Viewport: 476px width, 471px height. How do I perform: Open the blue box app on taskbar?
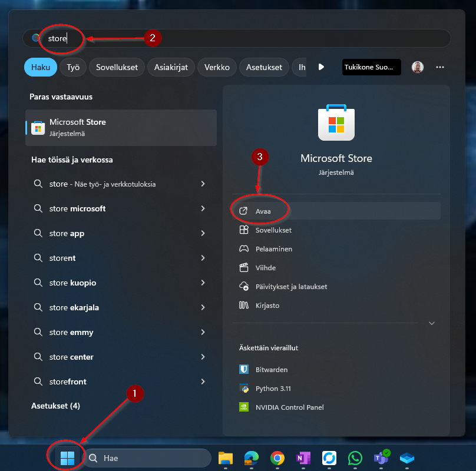point(407,458)
